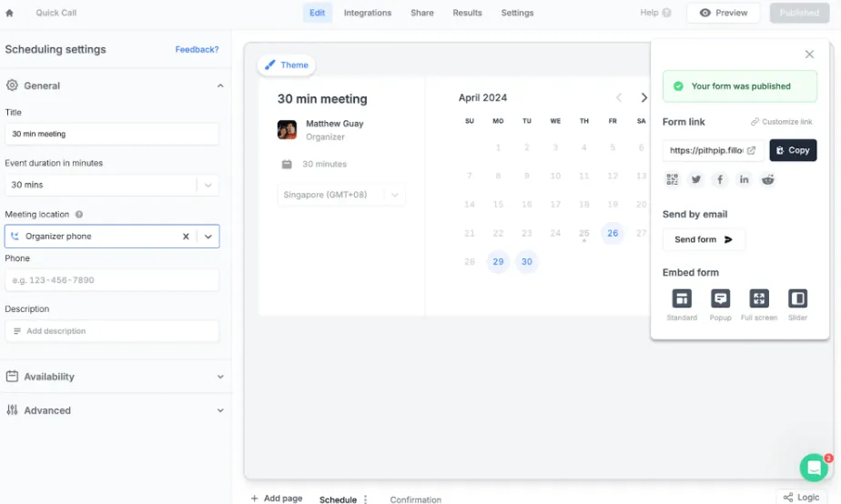Open the chat support bubble

(x=814, y=468)
